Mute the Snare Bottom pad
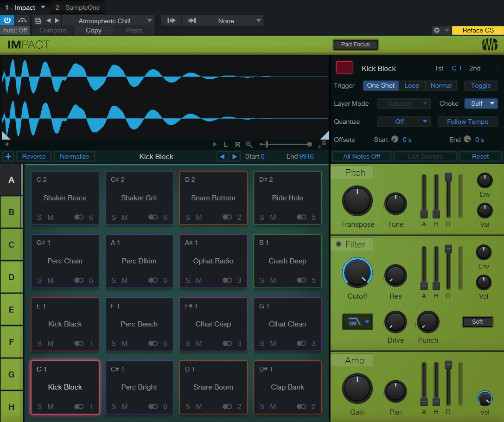This screenshot has width=504, height=422. click(x=199, y=217)
